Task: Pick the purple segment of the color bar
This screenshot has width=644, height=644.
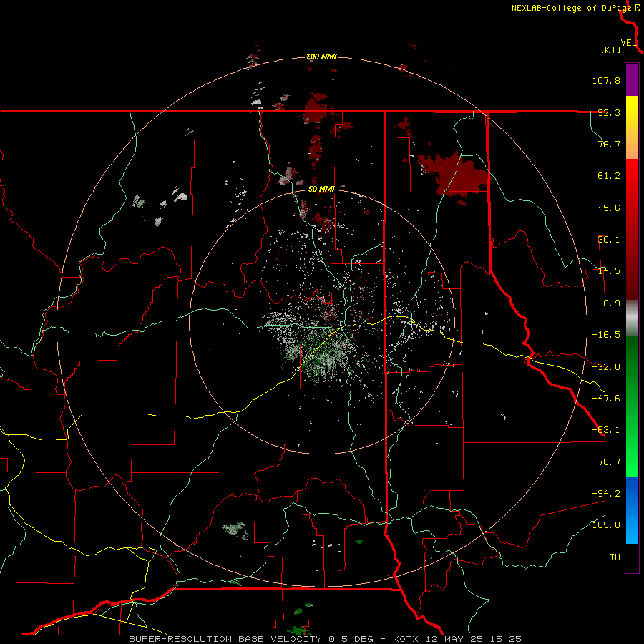Action: (x=632, y=79)
